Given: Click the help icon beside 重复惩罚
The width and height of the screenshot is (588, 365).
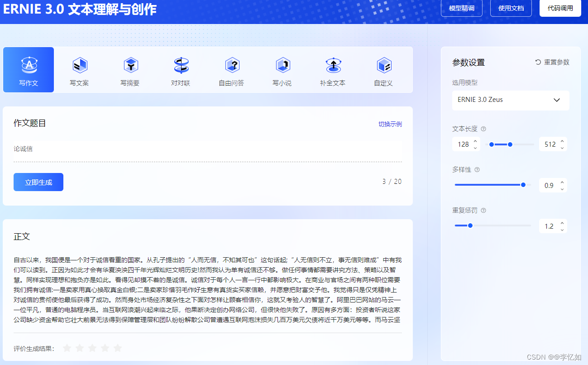Looking at the screenshot, I should (483, 211).
